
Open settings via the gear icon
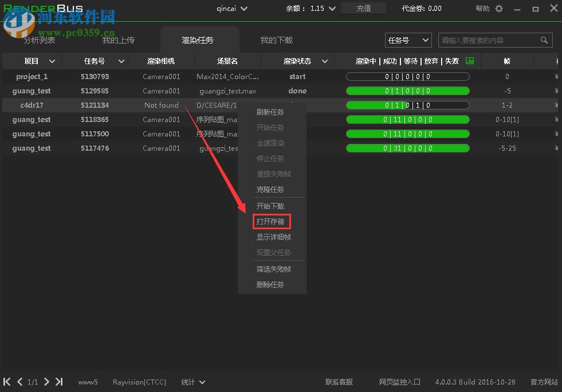[500, 9]
